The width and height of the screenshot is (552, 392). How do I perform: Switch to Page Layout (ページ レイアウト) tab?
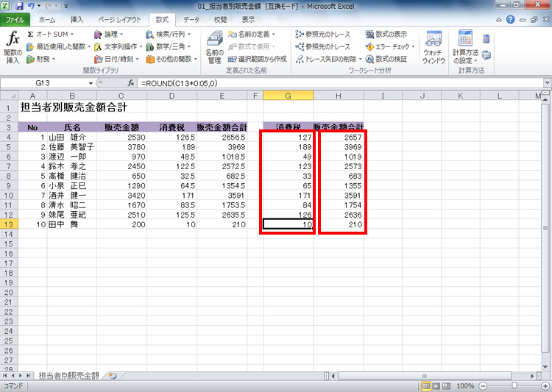[119, 20]
